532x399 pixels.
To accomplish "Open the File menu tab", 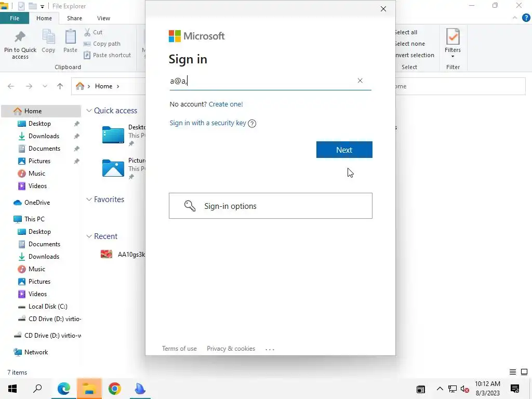I will coord(14,18).
